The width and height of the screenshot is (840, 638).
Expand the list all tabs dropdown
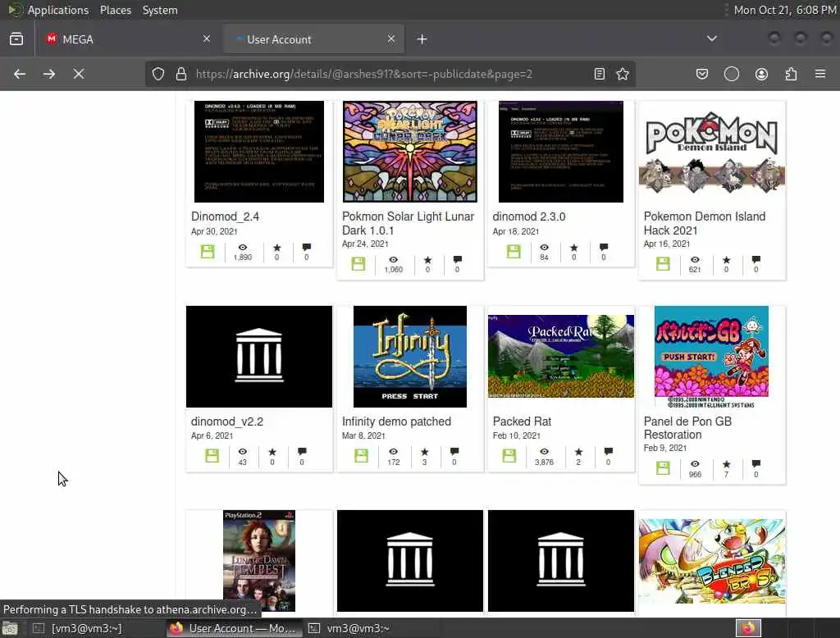[x=712, y=39]
